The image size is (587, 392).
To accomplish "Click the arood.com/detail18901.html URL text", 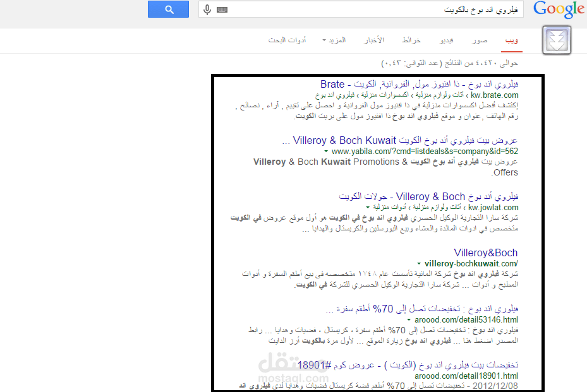I will tap(466, 376).
